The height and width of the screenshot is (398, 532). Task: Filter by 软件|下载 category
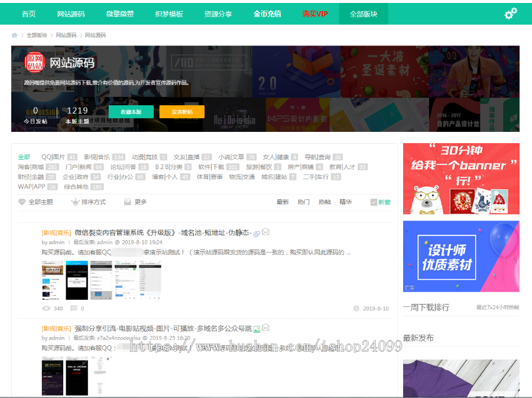point(211,167)
